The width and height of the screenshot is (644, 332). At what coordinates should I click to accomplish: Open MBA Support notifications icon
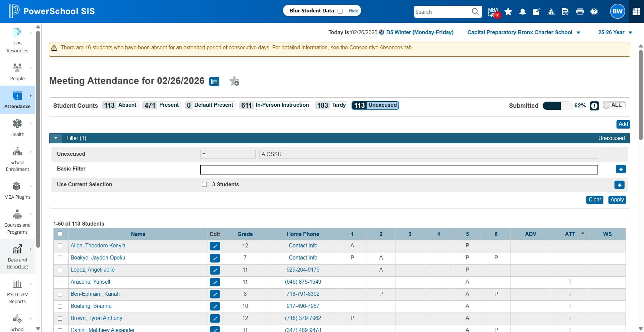[x=493, y=12]
